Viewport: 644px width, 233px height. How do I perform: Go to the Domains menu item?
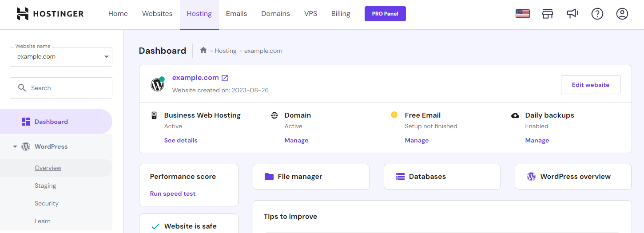tap(275, 14)
